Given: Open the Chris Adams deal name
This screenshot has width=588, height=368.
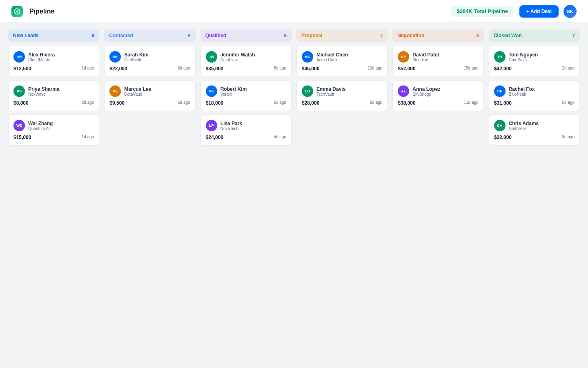Looking at the screenshot, I should coord(523,123).
